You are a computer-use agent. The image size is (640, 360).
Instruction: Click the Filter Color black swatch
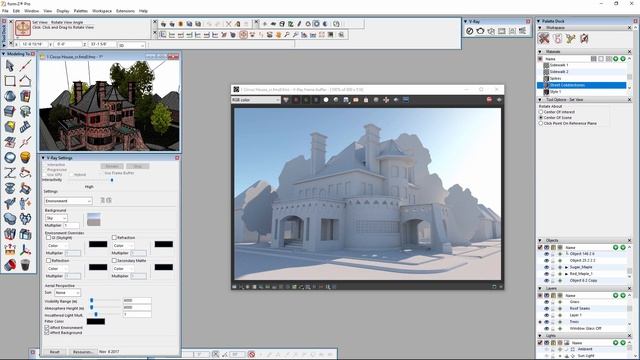(96, 322)
